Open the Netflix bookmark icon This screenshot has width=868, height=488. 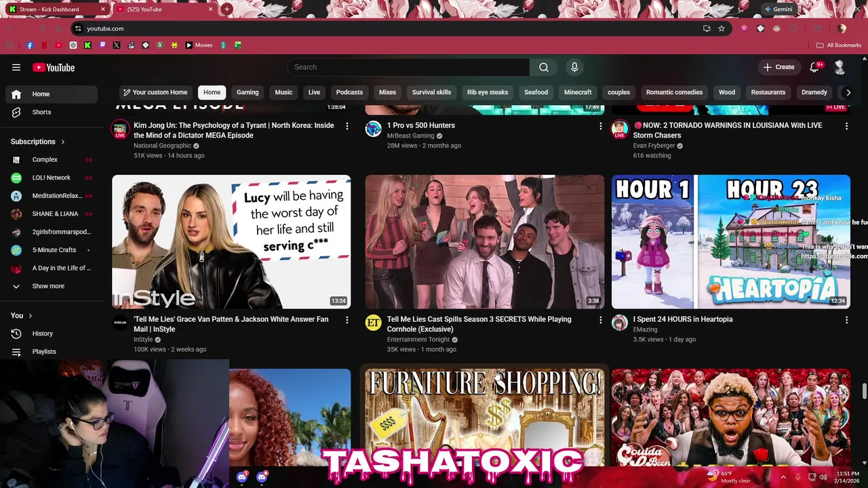[44, 45]
